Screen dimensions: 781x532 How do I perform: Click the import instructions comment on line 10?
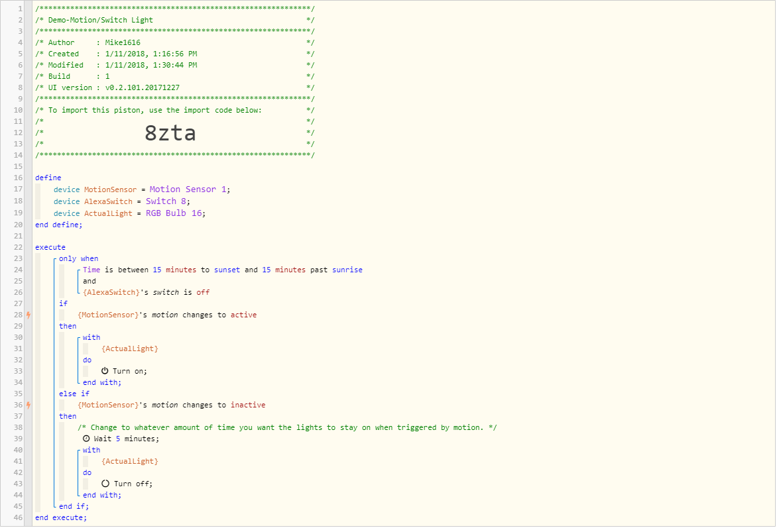[155, 111]
